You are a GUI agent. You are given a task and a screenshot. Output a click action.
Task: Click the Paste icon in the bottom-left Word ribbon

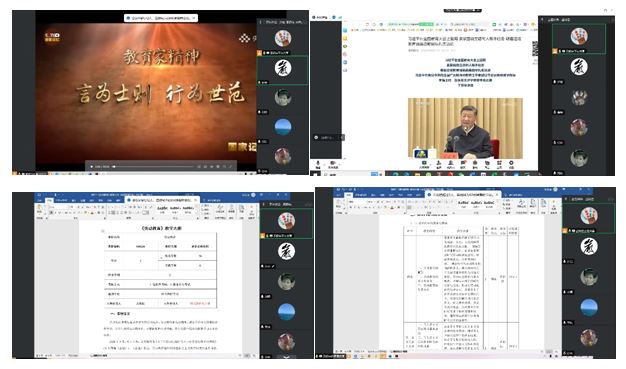39,208
